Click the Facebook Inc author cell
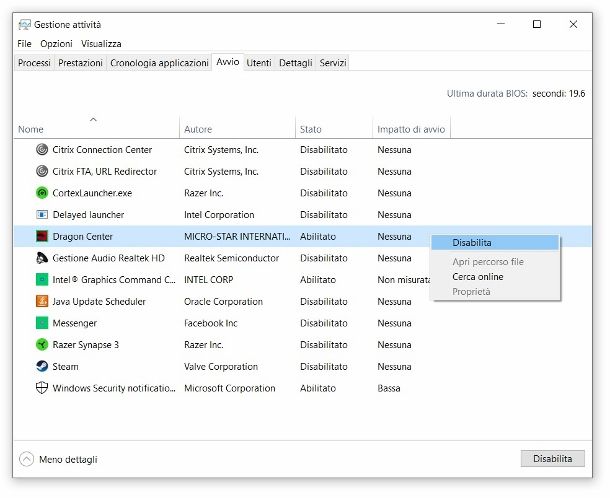 tap(210, 323)
